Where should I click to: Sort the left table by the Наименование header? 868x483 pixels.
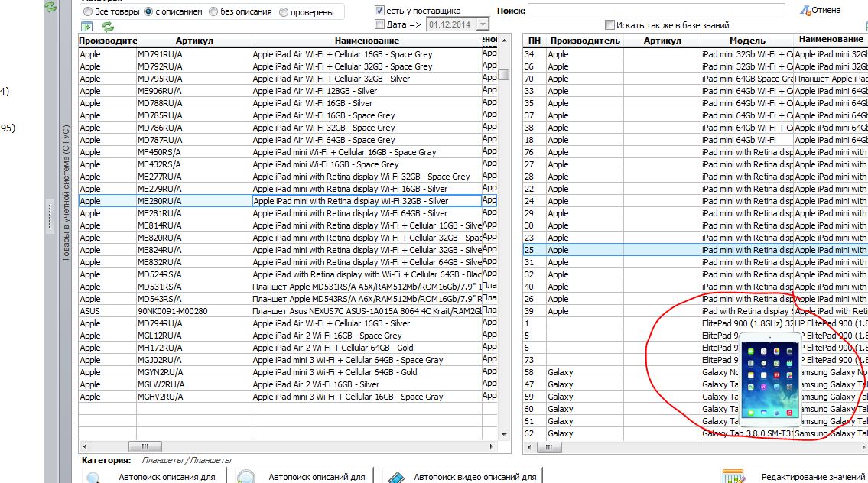pyautogui.click(x=366, y=41)
